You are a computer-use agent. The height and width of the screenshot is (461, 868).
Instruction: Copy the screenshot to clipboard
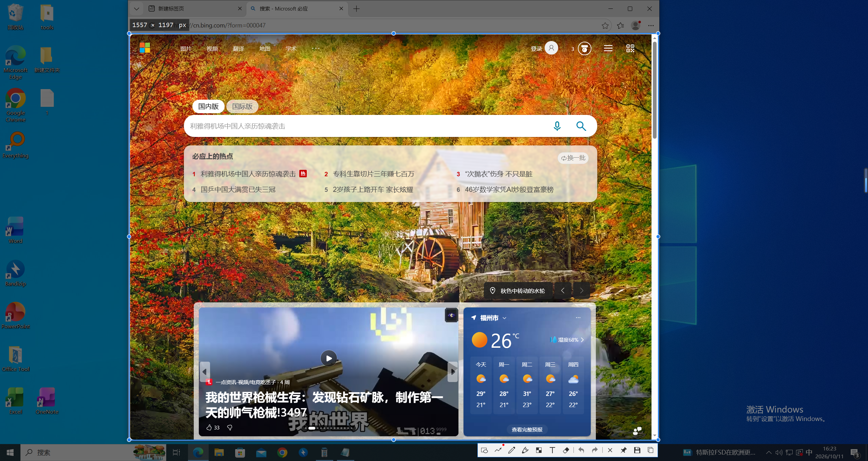coord(650,450)
